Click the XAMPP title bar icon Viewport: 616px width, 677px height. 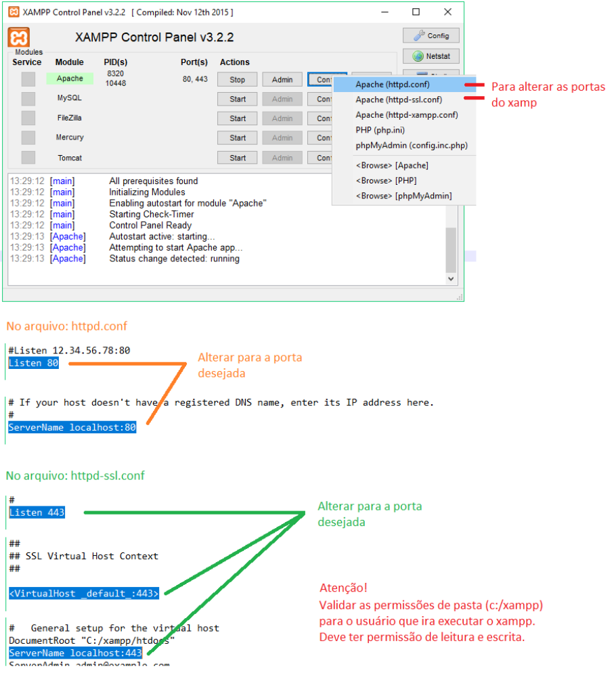point(14,12)
